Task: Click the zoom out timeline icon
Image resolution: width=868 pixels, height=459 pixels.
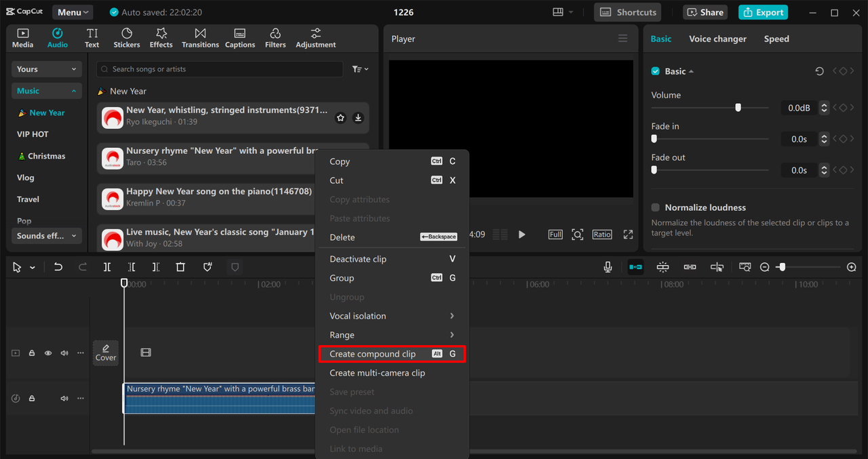Action: pos(765,267)
